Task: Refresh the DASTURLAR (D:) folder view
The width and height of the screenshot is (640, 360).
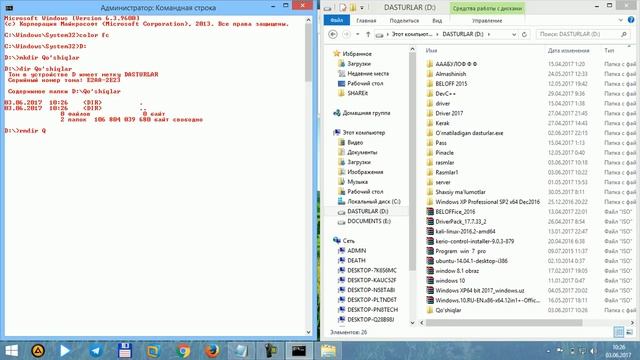Action: pos(524,34)
